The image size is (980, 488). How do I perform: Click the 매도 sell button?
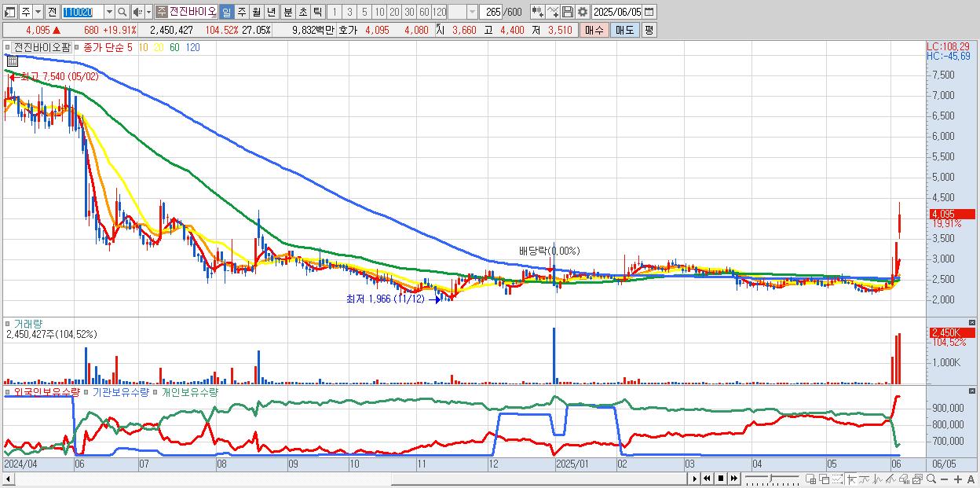[x=624, y=30]
